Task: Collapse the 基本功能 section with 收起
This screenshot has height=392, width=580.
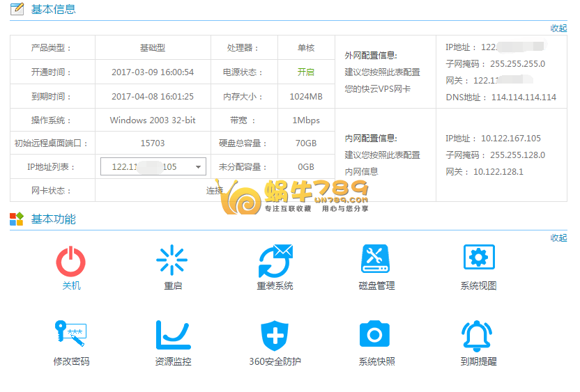Action: [x=558, y=237]
